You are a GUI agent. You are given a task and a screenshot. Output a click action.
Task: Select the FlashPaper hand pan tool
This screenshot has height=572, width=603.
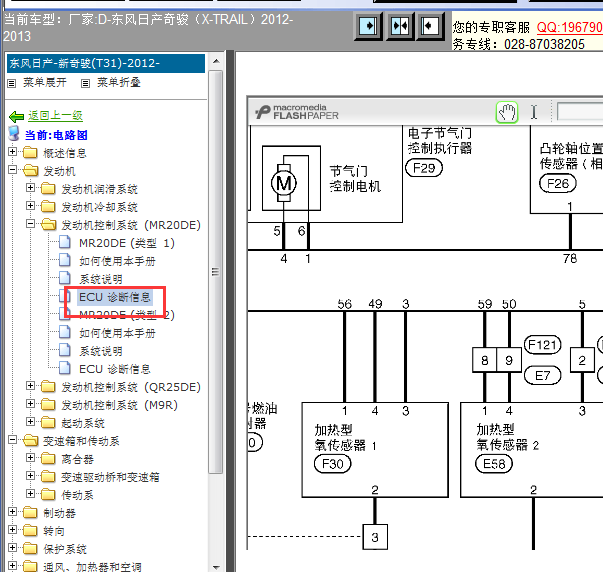pos(507,112)
